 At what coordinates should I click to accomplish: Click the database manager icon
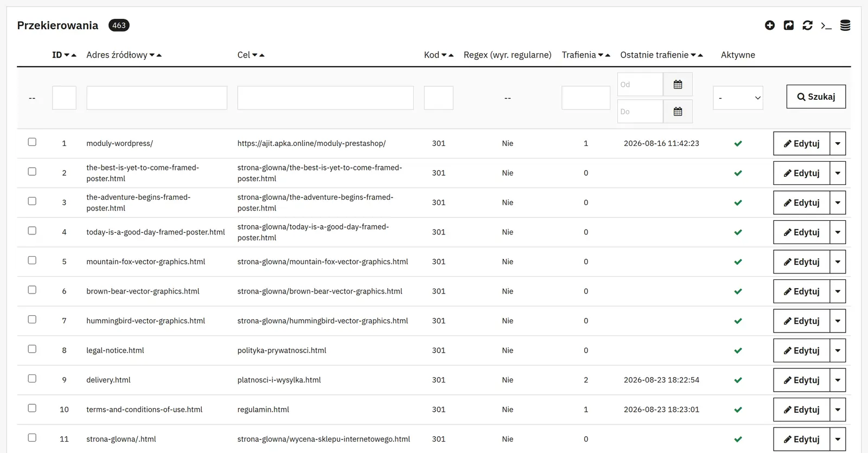pos(845,25)
